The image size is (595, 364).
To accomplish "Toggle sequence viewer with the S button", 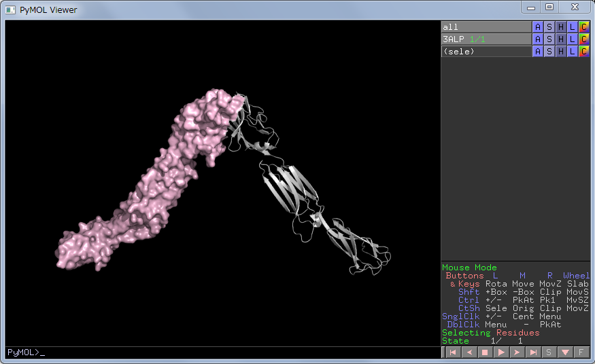I will (549, 352).
